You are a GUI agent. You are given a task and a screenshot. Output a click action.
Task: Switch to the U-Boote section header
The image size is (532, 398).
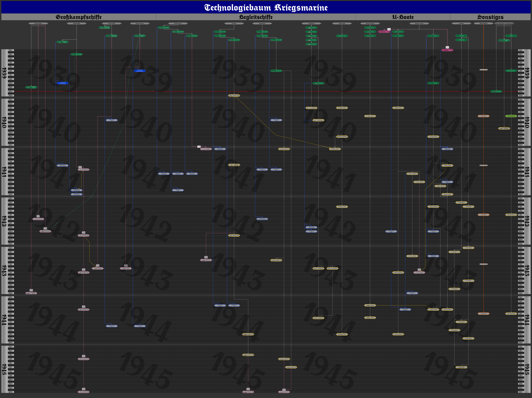(403, 17)
